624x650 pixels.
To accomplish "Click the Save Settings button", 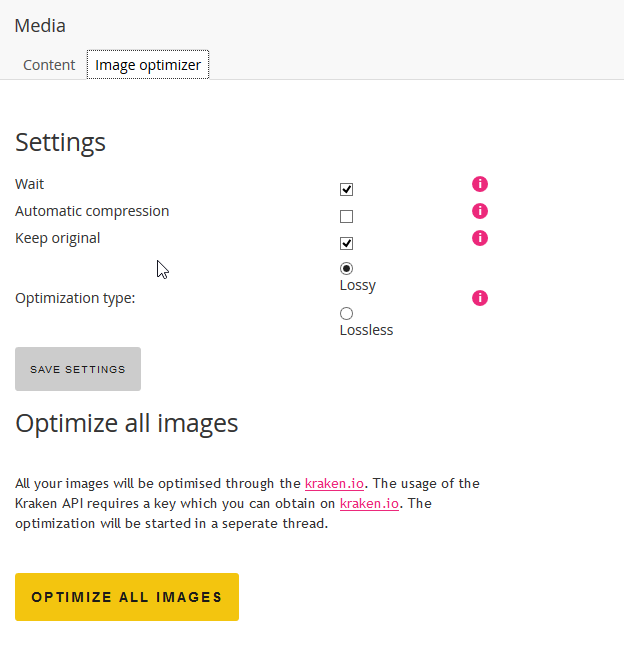I will coord(78,369).
